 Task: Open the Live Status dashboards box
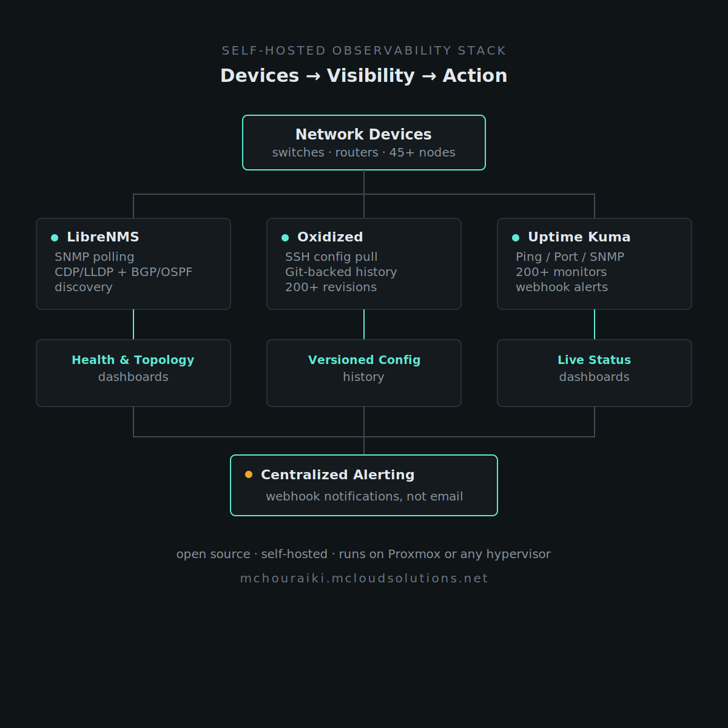[595, 373]
